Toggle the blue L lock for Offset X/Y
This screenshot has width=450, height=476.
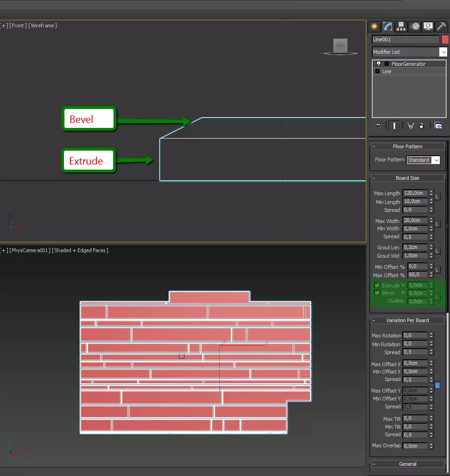coord(437,385)
